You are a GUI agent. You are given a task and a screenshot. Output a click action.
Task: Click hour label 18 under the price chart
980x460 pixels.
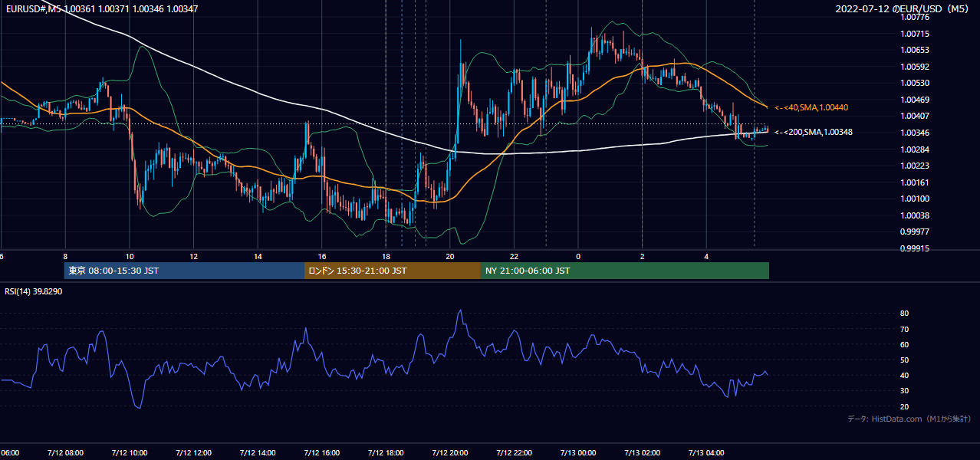(386, 256)
